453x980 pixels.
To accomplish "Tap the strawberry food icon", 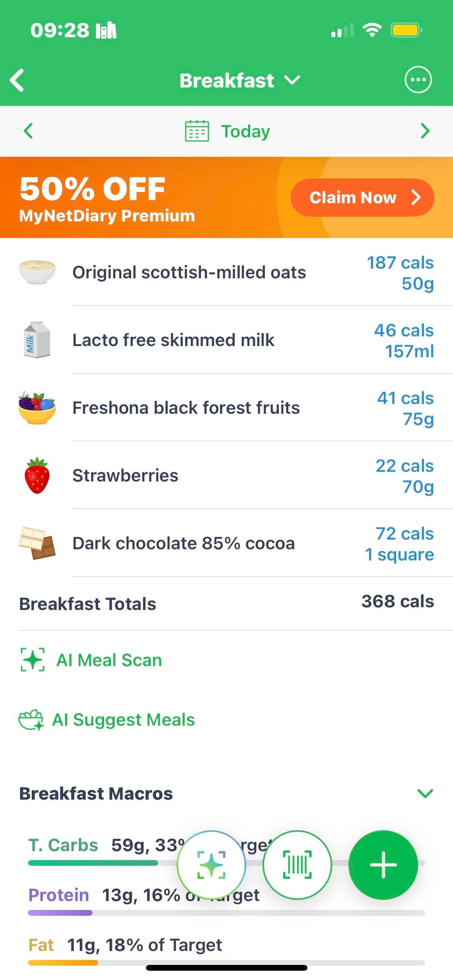I will click(x=37, y=476).
